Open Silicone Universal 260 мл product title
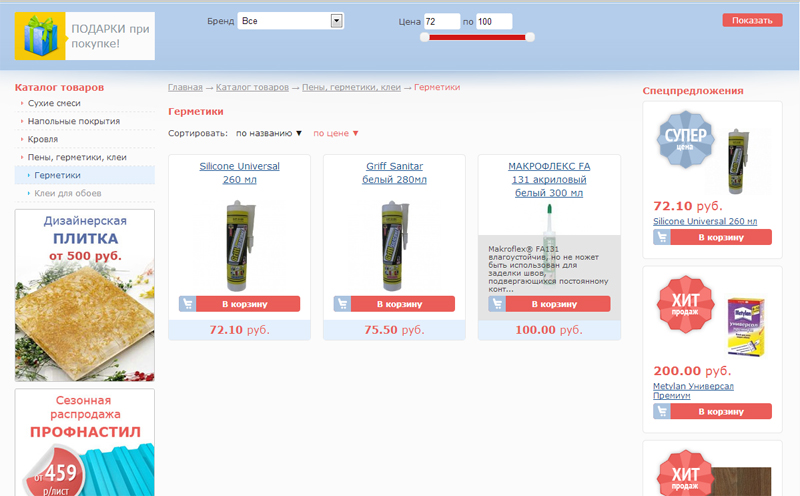 tap(239, 173)
